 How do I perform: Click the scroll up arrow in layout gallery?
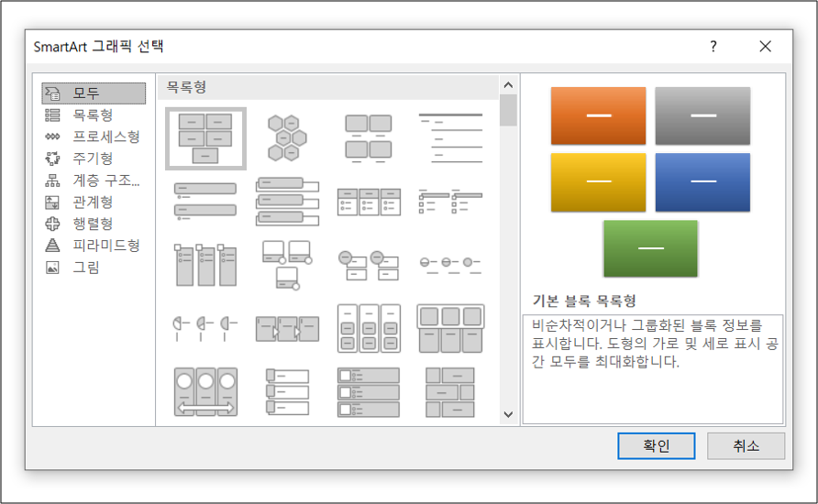pyautogui.click(x=509, y=84)
